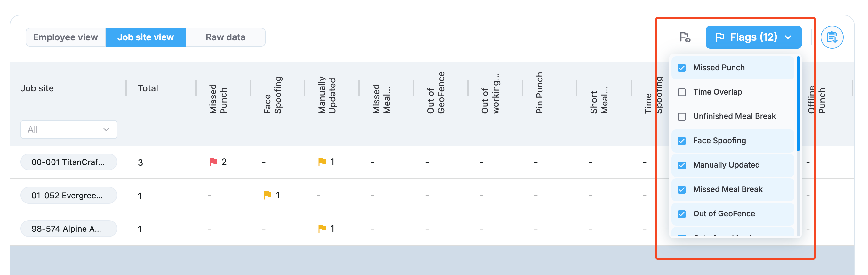
Task: Click yellow Manually Updated flag for Alpine
Action: [x=322, y=229]
